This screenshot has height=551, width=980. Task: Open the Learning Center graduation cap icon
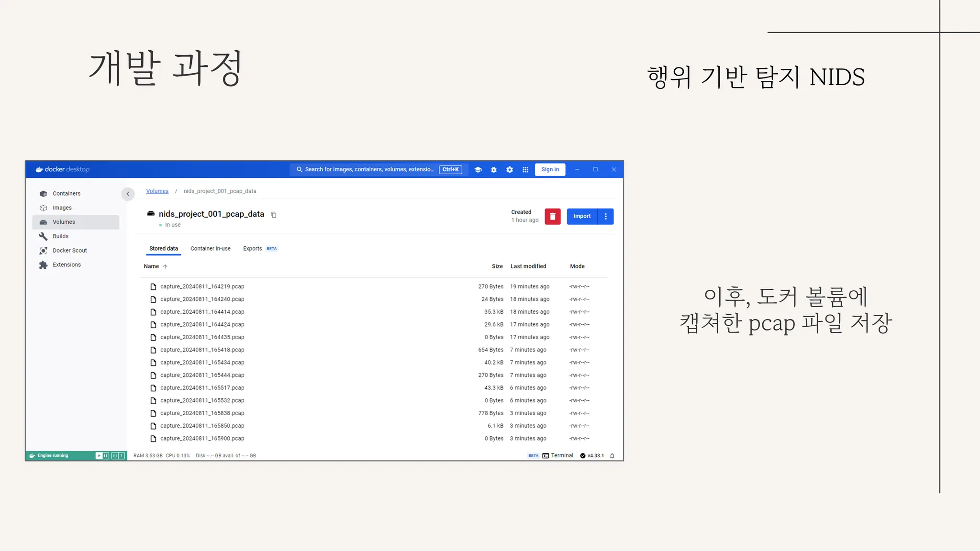pos(478,170)
